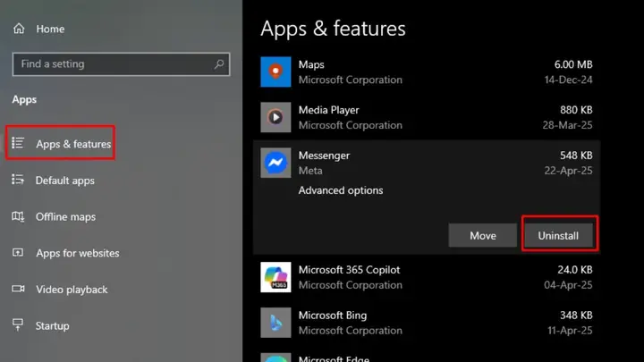The height and width of the screenshot is (362, 644).
Task: Select the Maps app icon
Action: coord(275,72)
